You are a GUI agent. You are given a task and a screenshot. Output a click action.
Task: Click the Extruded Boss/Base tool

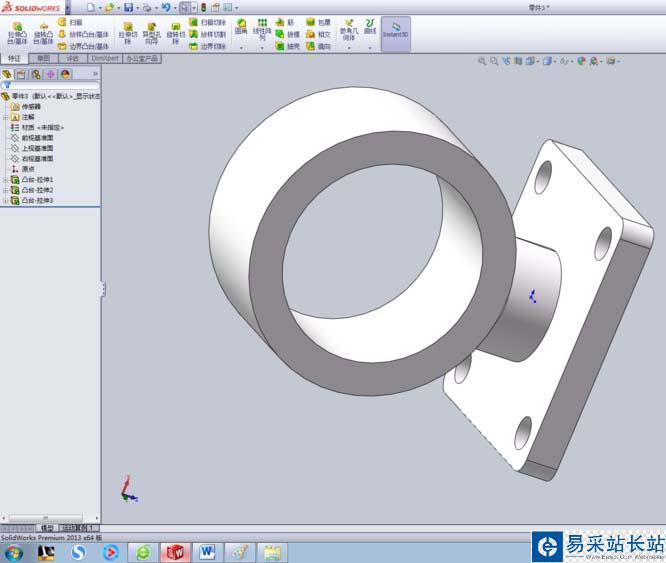pos(17,33)
